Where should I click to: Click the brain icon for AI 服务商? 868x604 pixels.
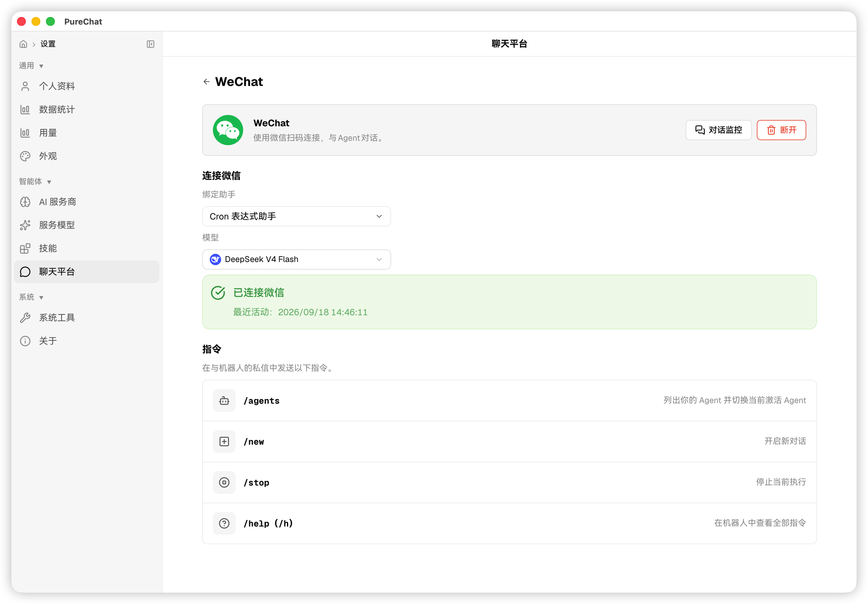tap(25, 202)
